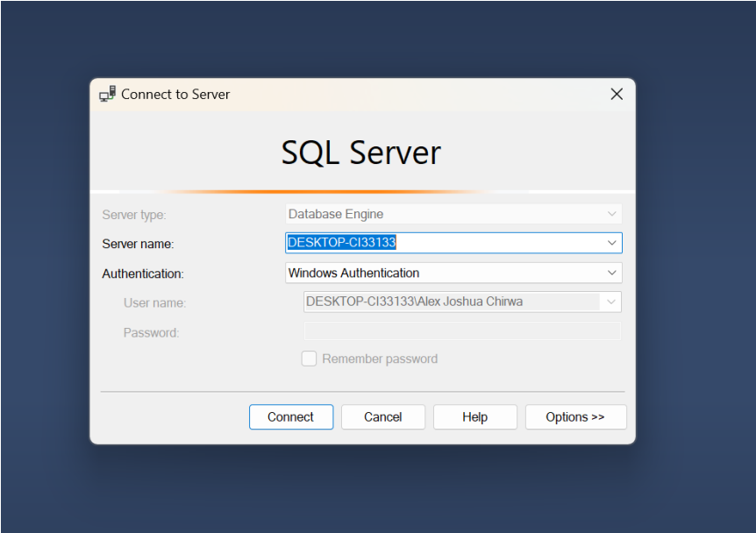Screen dimensions: 756x533
Task: Click the highlighted DESKTOP-CI33133 server name text
Action: pos(341,243)
